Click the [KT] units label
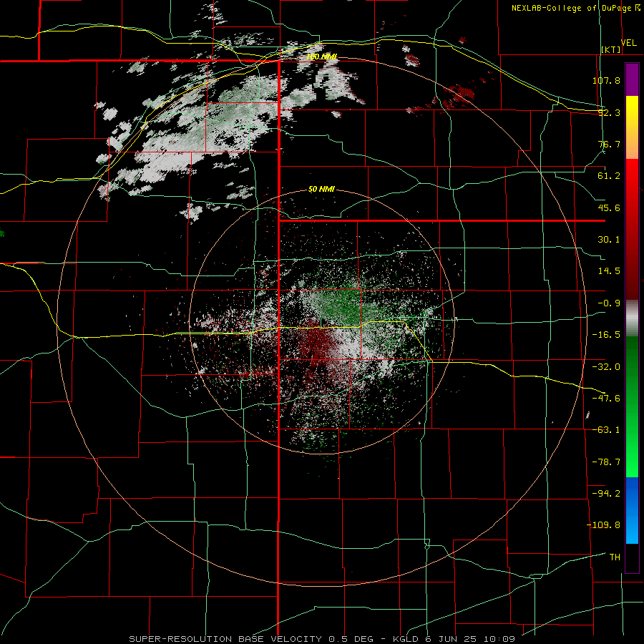 click(611, 49)
